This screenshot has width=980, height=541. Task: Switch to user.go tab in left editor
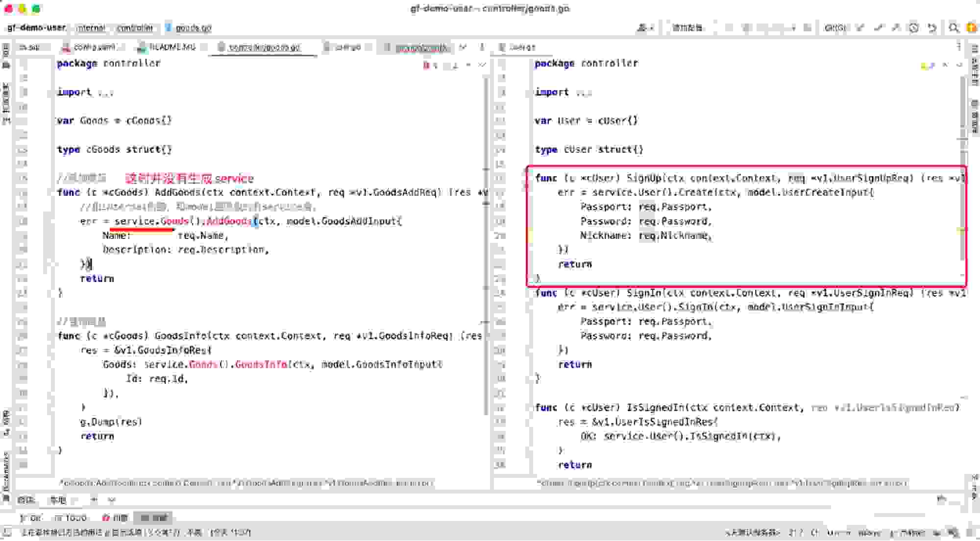pos(347,47)
